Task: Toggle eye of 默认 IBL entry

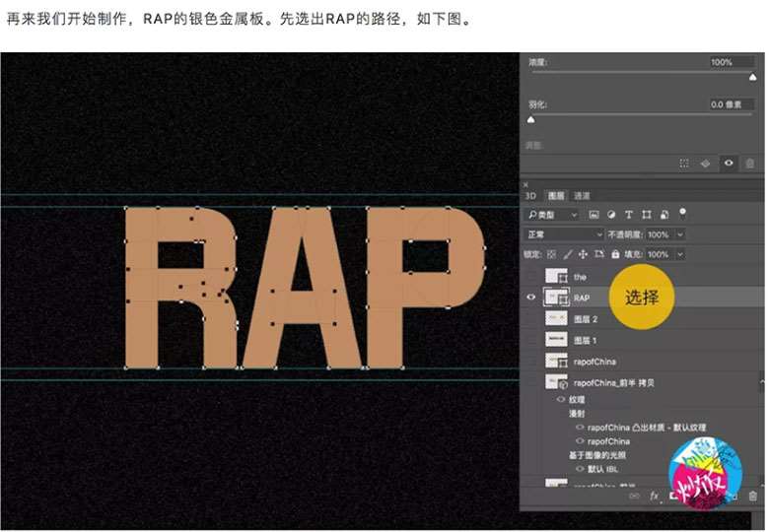Action: (x=580, y=469)
